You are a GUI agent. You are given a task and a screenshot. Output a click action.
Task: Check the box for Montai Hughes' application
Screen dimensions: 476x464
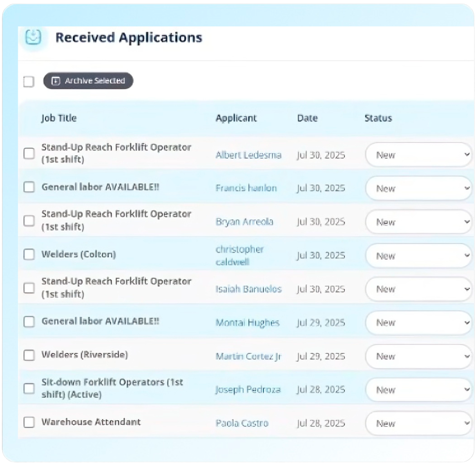tap(29, 322)
